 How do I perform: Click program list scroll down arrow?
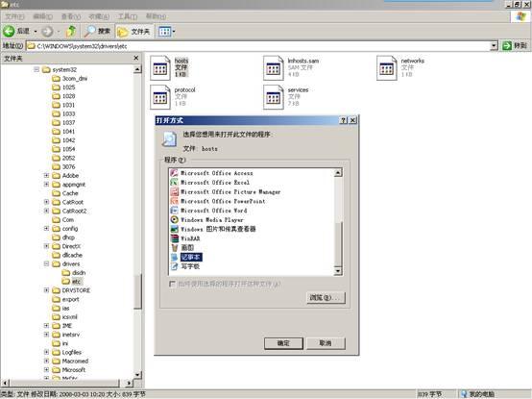point(338,270)
